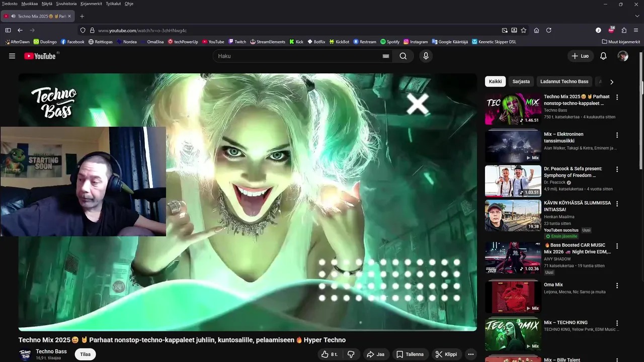Image resolution: width=644 pixels, height=362 pixels.
Task: Open the account avatar menu
Action: pyautogui.click(x=623, y=56)
